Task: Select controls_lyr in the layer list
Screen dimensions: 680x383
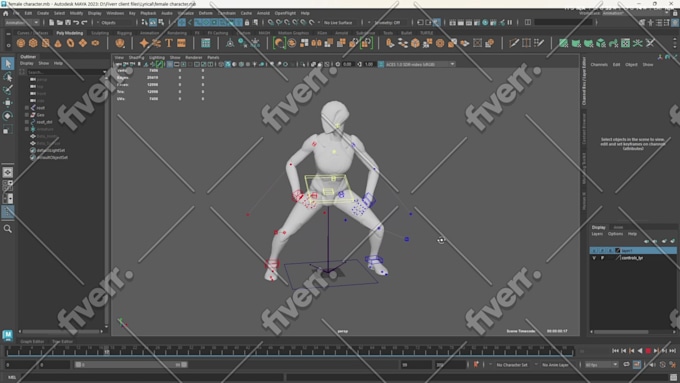Action: coord(633,258)
